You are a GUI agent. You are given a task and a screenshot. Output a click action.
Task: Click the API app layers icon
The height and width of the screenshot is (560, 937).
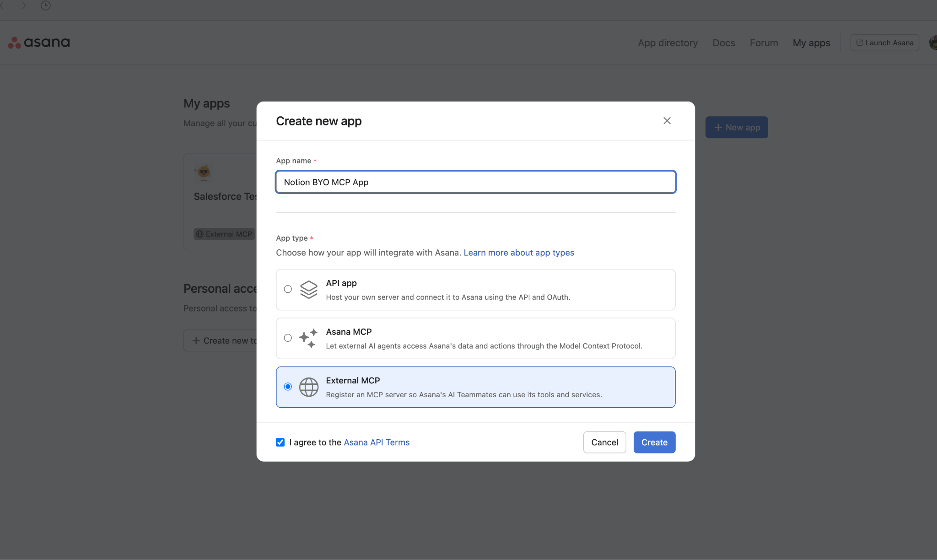click(x=309, y=290)
